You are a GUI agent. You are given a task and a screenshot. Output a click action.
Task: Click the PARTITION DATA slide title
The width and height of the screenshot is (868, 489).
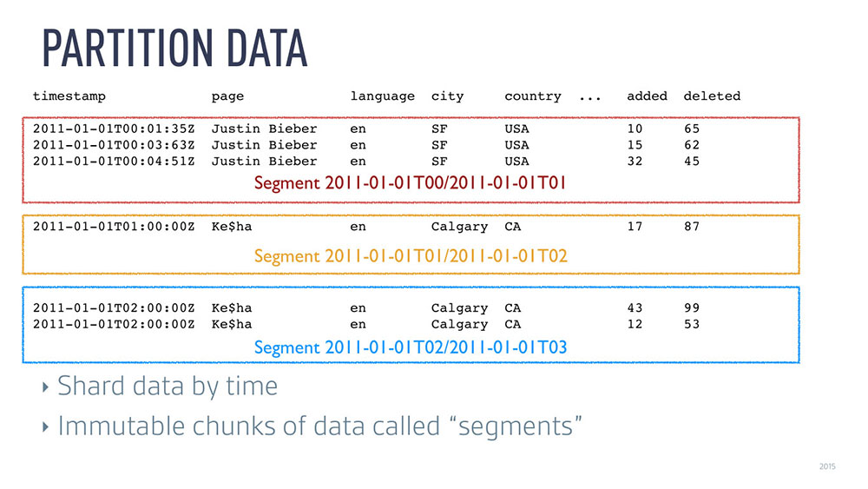point(174,49)
